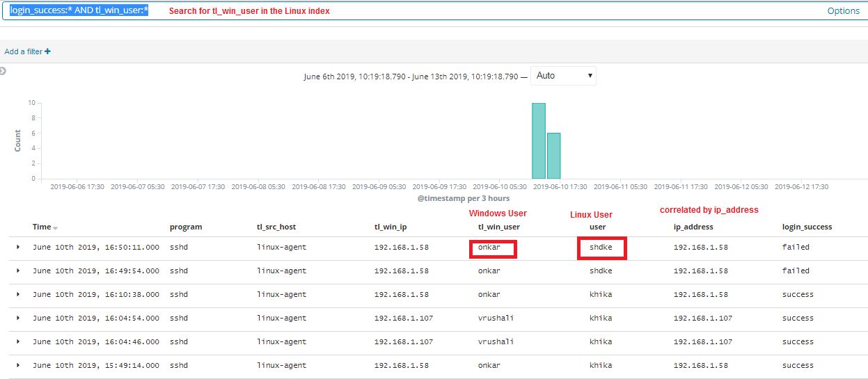Expand the row at 16:50:11.000
This screenshot has height=379, width=868.
point(18,248)
